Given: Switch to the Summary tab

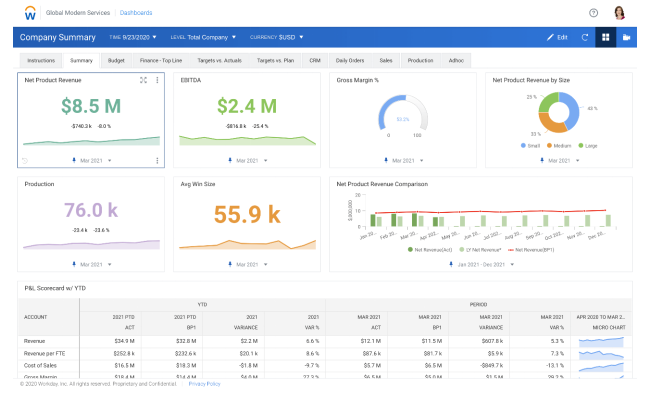Looking at the screenshot, I should click(81, 61).
